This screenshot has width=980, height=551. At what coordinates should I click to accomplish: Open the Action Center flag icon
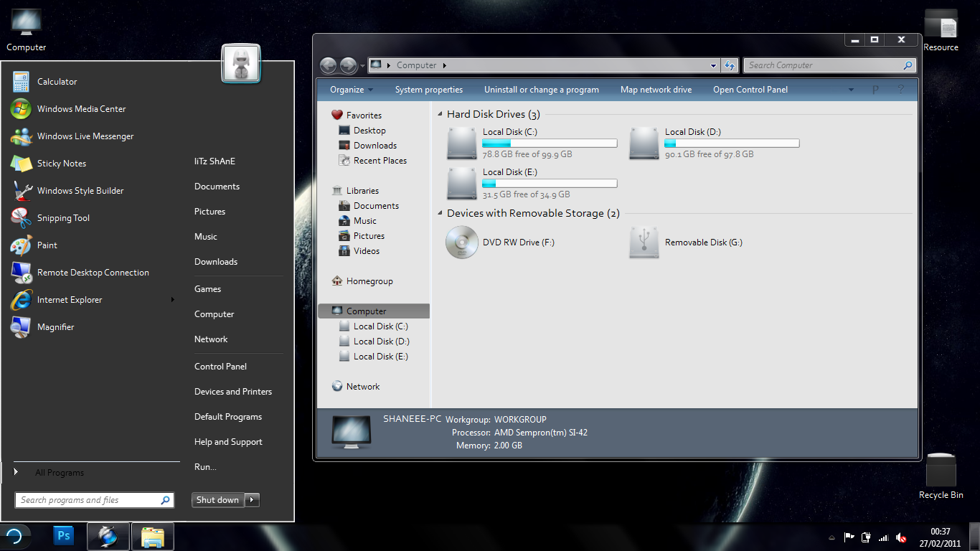pos(849,537)
